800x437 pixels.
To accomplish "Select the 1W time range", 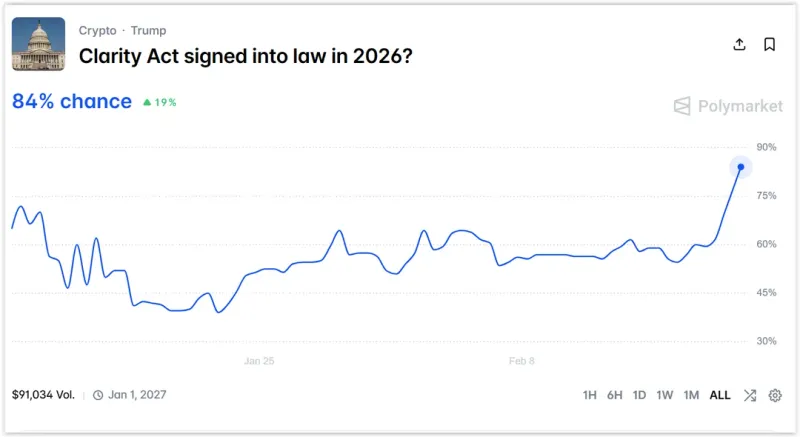I will (x=665, y=395).
